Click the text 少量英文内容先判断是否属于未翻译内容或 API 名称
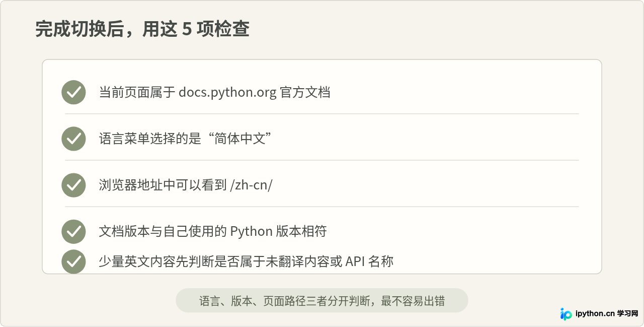This screenshot has width=644, height=327. tap(246, 261)
